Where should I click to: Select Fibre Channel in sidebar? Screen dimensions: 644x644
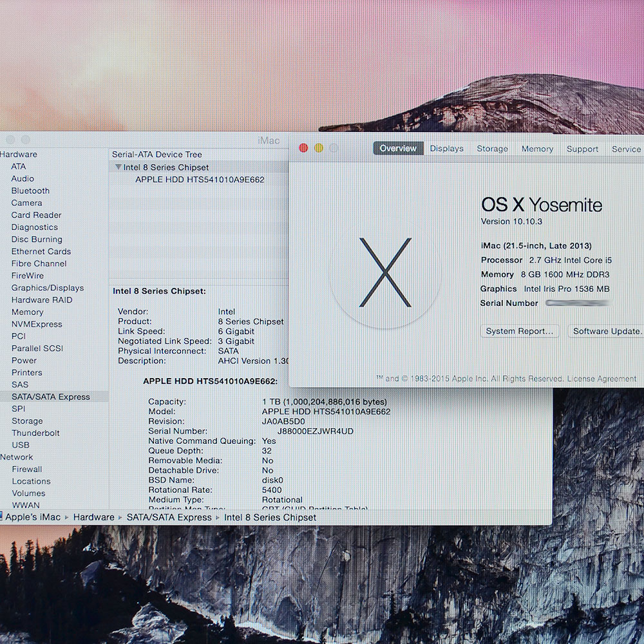[x=39, y=263]
